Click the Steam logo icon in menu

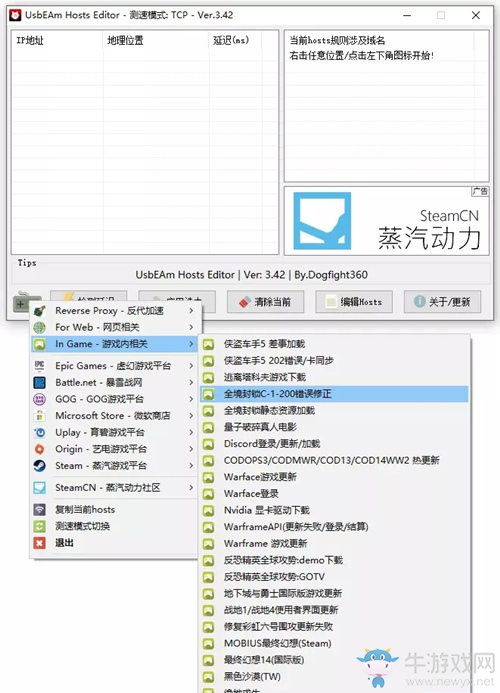coord(39,466)
